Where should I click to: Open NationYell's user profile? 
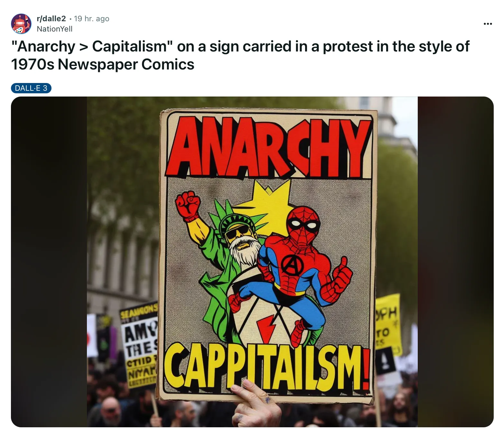[x=54, y=29]
